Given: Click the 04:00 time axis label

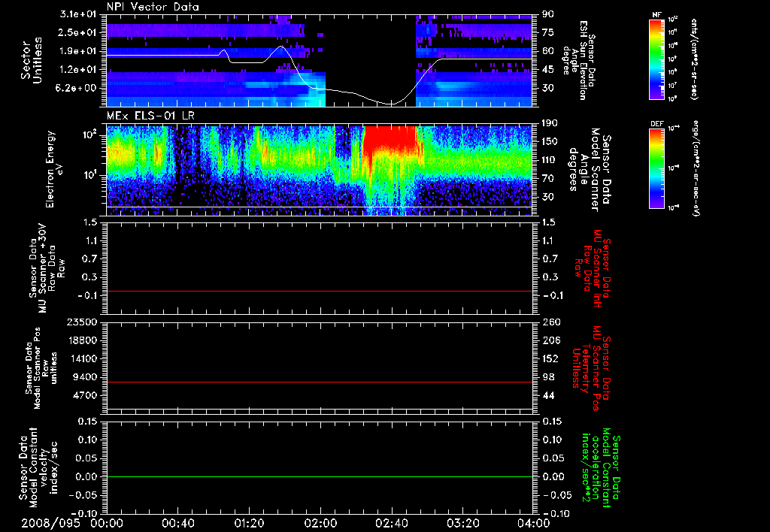Looking at the screenshot, I should coord(534,523).
